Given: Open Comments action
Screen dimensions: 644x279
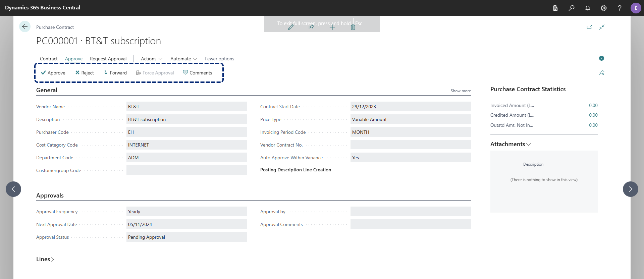Looking at the screenshot, I should click(197, 73).
